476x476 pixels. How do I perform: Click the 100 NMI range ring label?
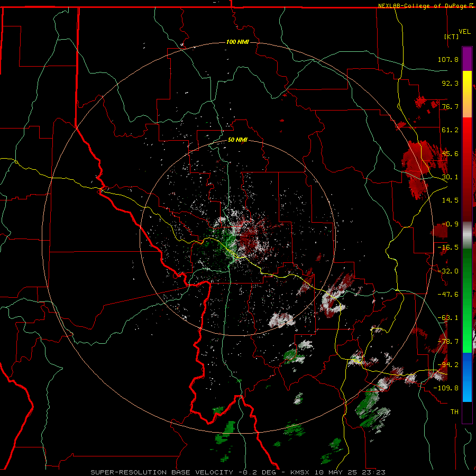point(237,42)
